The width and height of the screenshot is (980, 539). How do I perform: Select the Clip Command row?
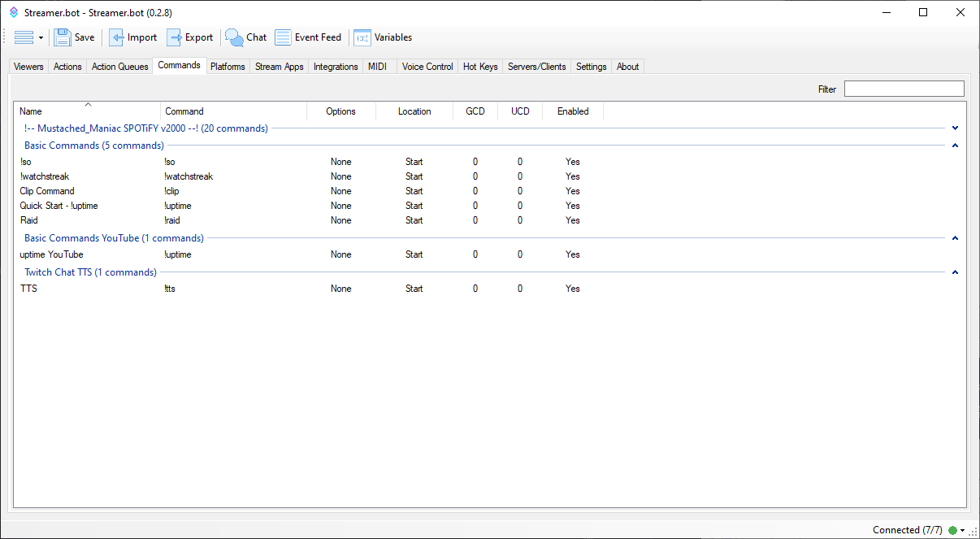coord(490,191)
